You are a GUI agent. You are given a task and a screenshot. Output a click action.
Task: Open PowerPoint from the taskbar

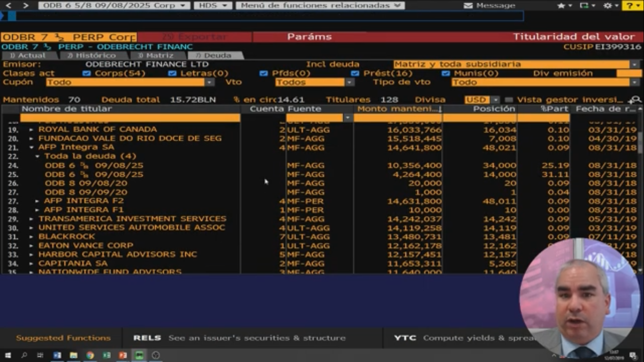coord(123,355)
